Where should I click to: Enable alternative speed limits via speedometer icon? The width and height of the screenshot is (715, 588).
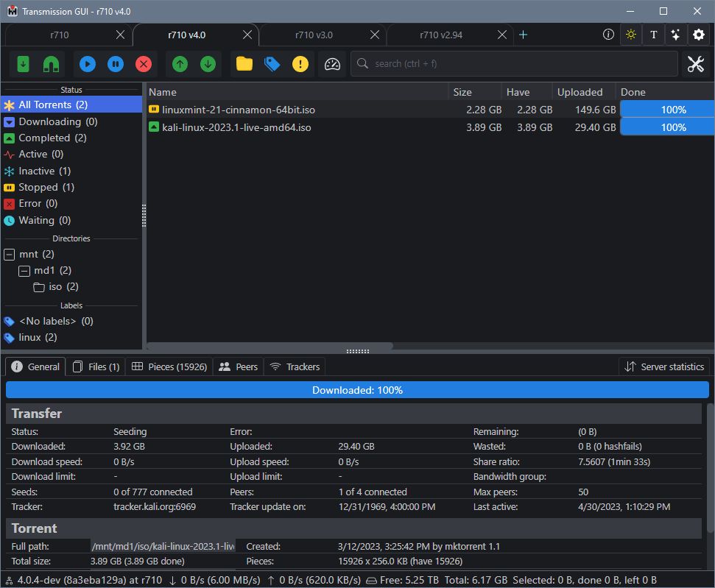click(x=331, y=64)
